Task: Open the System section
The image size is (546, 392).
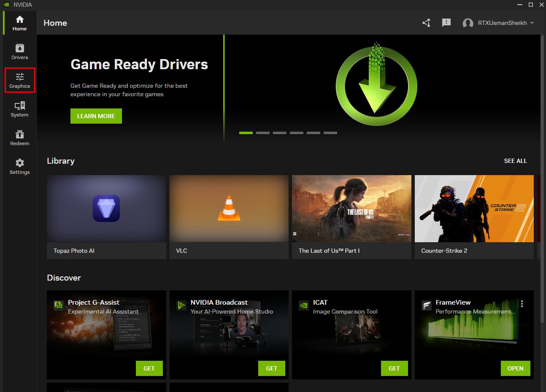Action: tap(19, 109)
